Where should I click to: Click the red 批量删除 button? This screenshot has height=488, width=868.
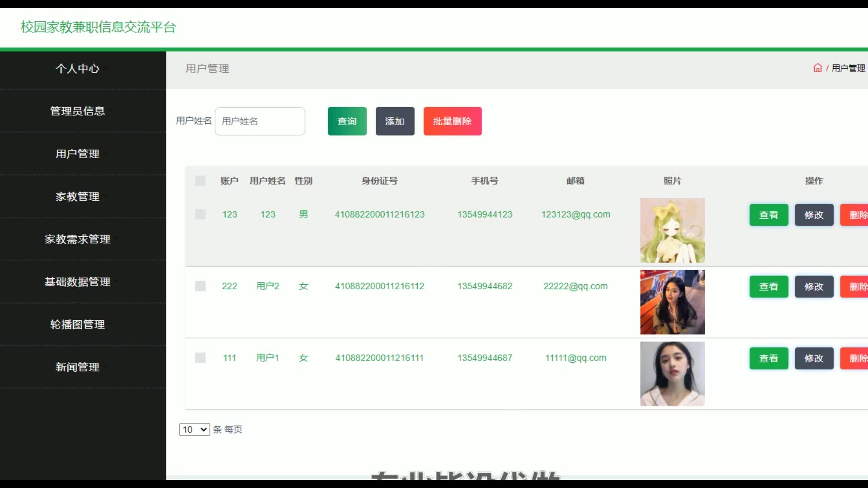tap(452, 121)
